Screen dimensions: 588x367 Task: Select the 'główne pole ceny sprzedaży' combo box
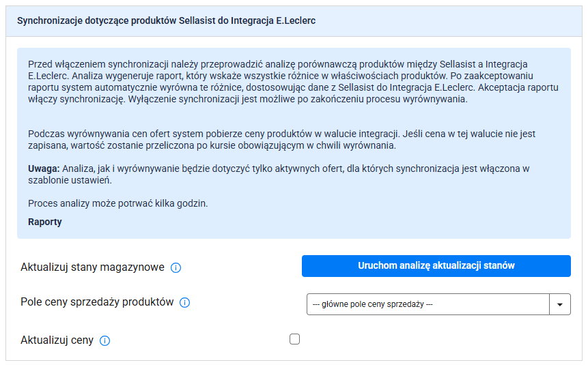(428, 304)
